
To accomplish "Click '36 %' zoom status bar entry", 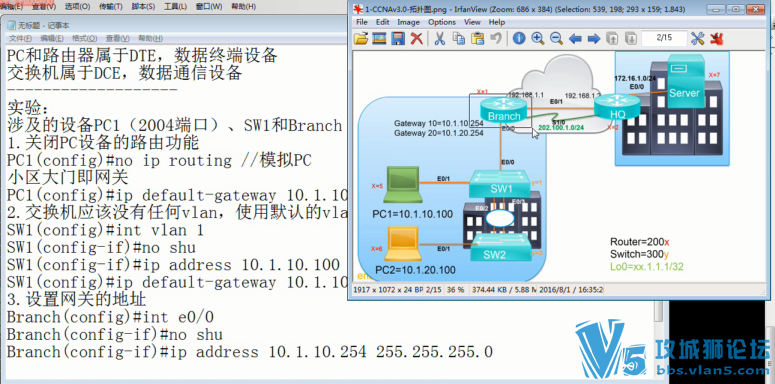I will (456, 290).
